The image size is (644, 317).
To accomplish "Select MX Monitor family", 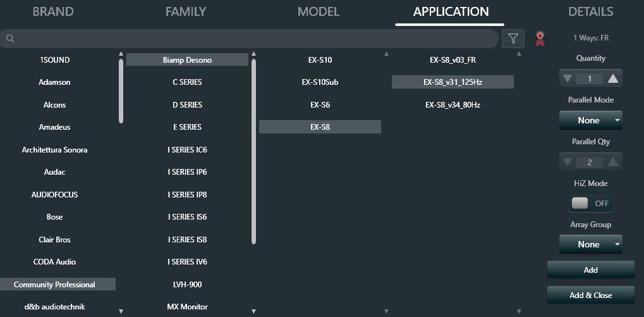I will [187, 306].
